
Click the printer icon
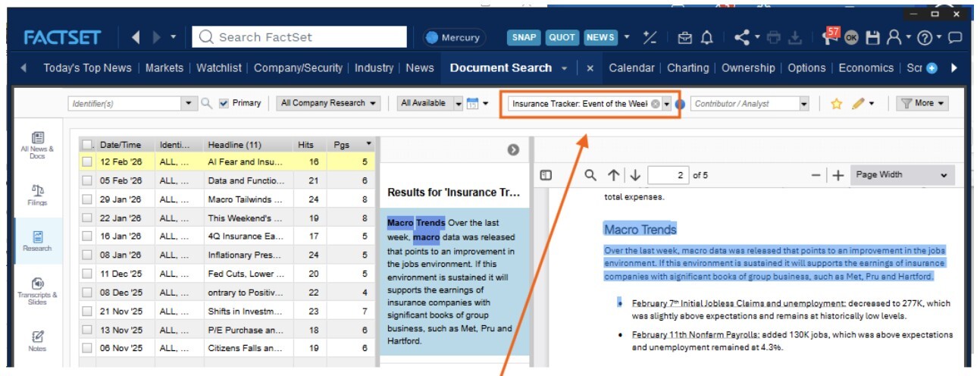pos(773,37)
